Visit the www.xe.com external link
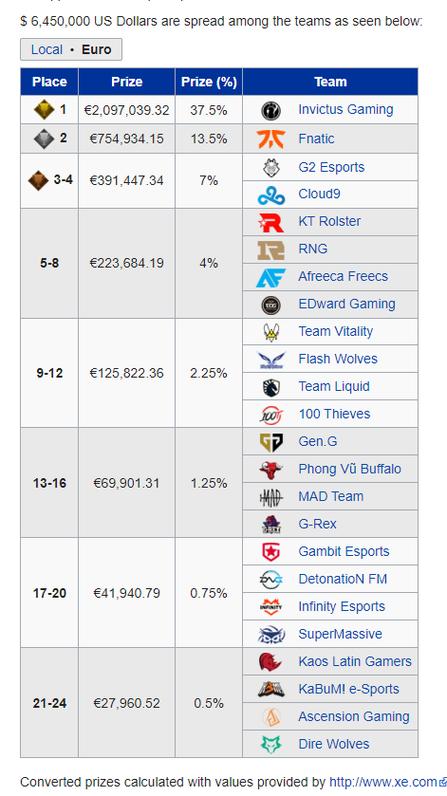 (383, 782)
